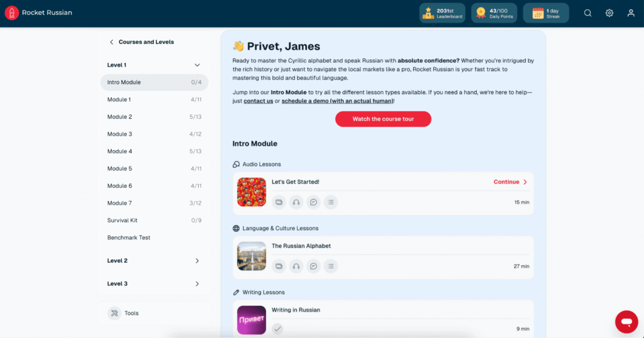Viewport: 644px width, 338px height.
Task: Click the 27 min duration text
Action: tap(521, 266)
